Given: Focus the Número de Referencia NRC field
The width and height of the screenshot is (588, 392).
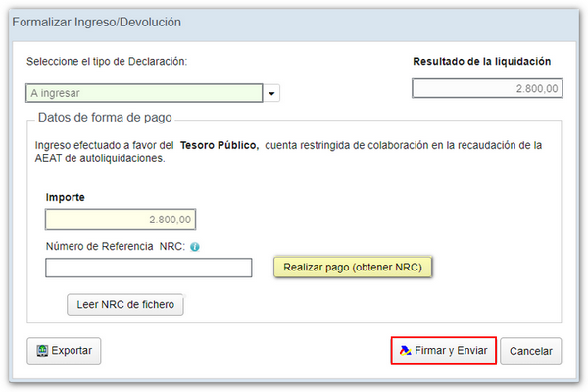Looking at the screenshot, I should coord(148,268).
